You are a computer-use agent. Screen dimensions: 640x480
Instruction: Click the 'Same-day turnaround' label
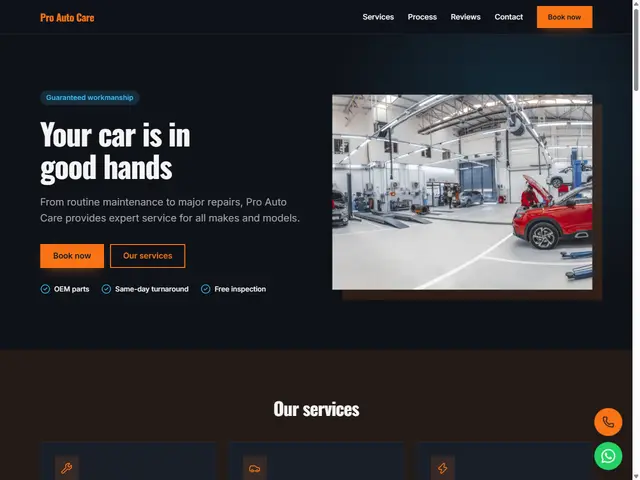coord(152,289)
